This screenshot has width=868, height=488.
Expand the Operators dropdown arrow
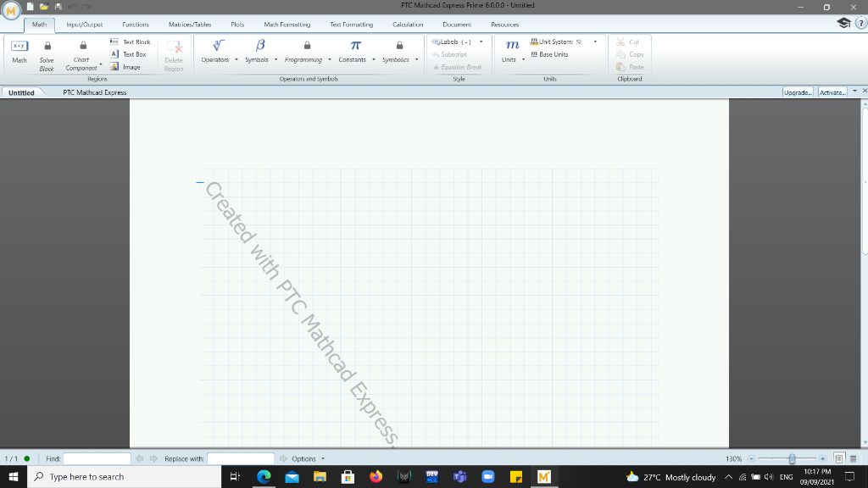[236, 60]
